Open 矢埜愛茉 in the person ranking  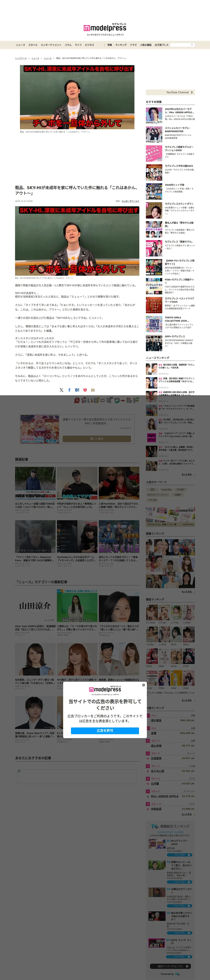click(x=156, y=759)
